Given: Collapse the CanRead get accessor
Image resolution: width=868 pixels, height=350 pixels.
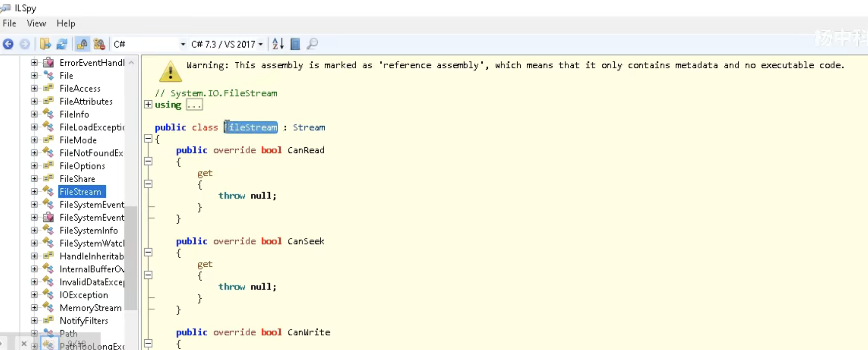Looking at the screenshot, I should tap(148, 184).
